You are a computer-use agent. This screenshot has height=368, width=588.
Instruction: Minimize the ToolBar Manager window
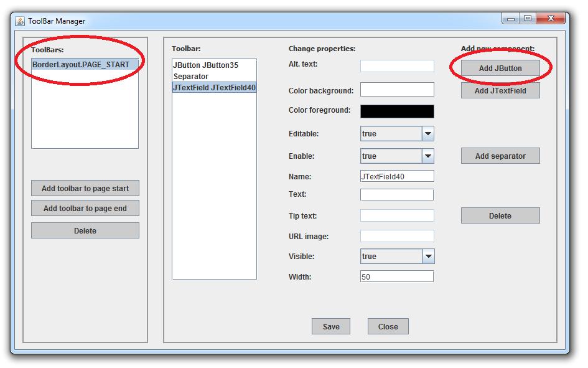click(511, 19)
